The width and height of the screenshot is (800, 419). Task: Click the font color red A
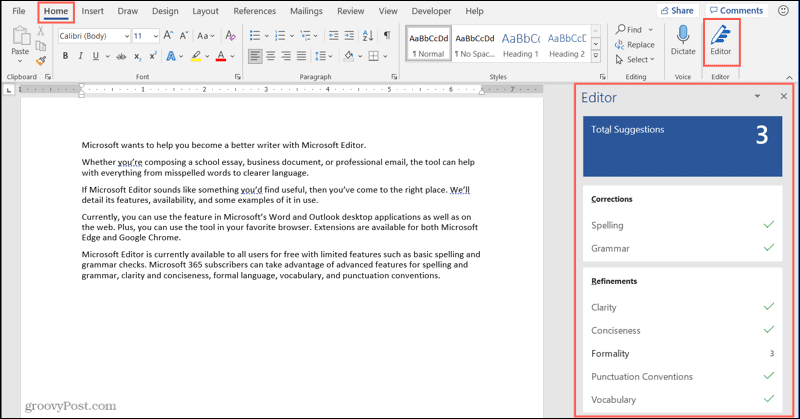(x=220, y=56)
